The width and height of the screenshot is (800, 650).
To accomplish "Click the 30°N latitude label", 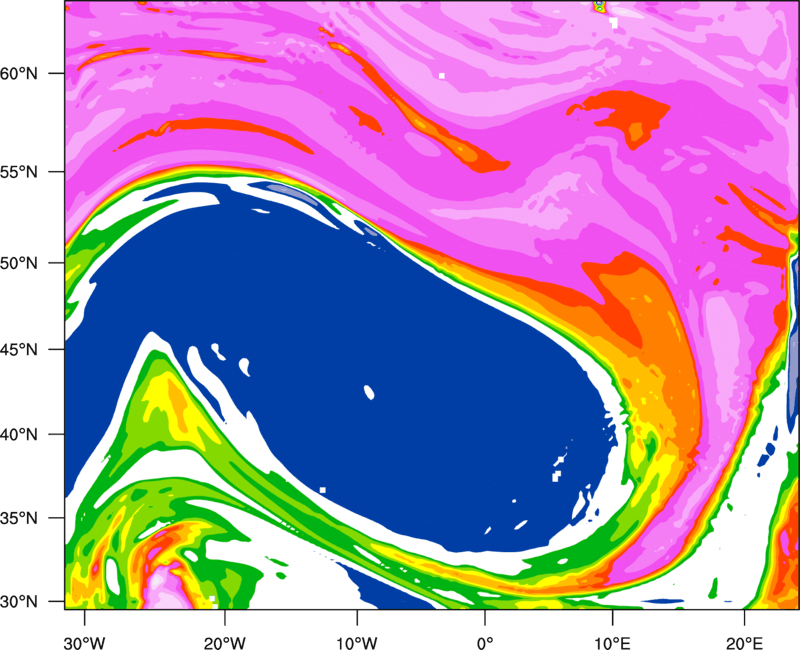I will point(19,602).
